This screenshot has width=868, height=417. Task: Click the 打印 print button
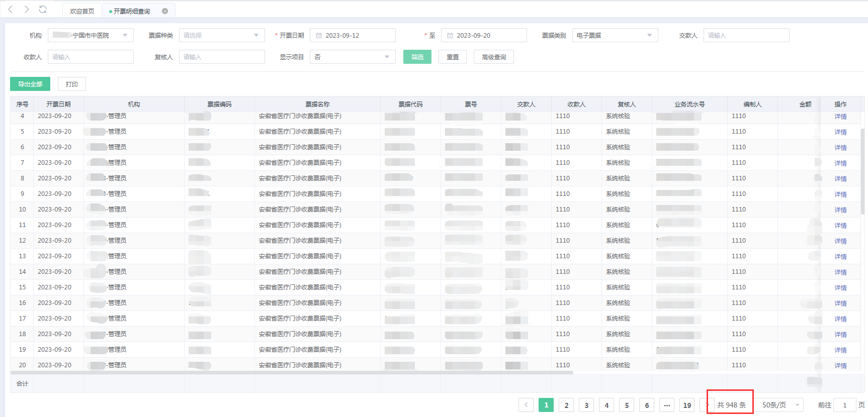click(72, 84)
